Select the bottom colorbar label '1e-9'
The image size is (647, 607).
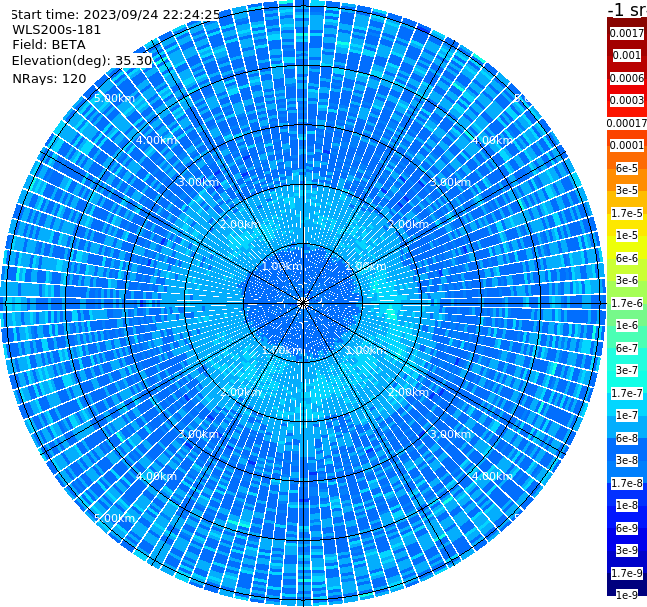(627, 595)
